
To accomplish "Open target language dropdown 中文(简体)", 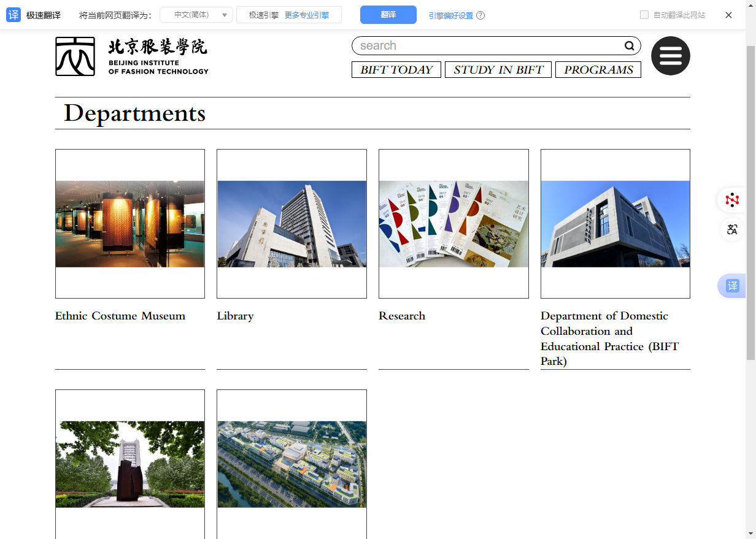I will point(196,15).
